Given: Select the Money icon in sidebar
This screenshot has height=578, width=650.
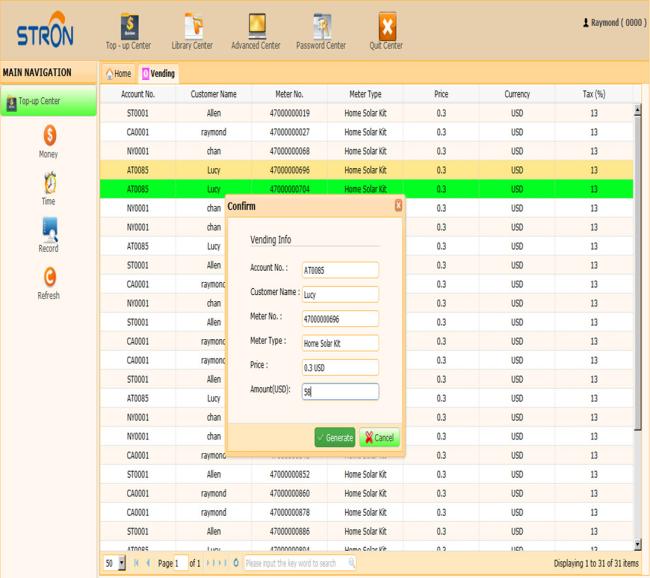Looking at the screenshot, I should coord(48,141).
